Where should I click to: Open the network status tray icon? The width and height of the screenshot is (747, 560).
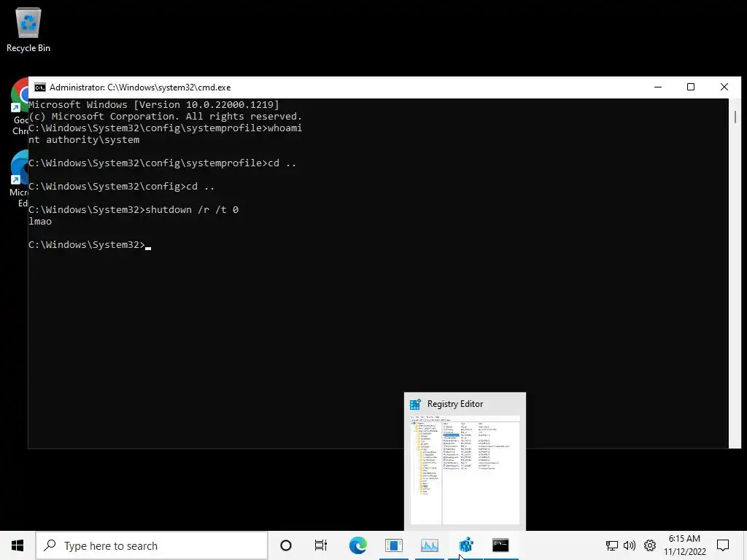tap(612, 545)
